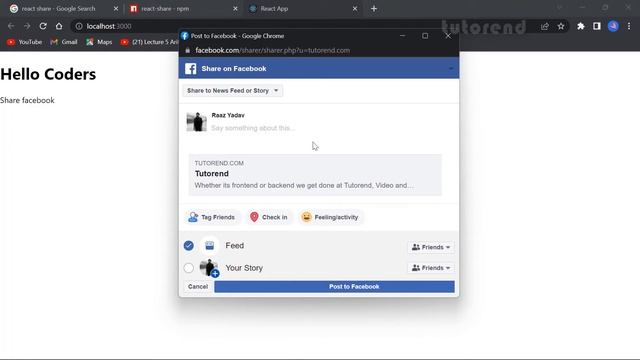The height and width of the screenshot is (360, 640).
Task: Toggle the browser side panel icon
Action: [x=597, y=26]
